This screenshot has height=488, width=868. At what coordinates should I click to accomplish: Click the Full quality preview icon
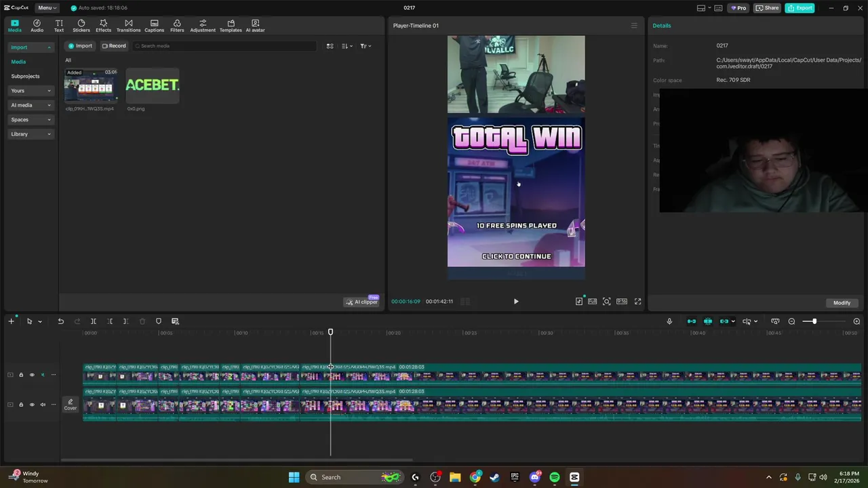click(x=593, y=302)
